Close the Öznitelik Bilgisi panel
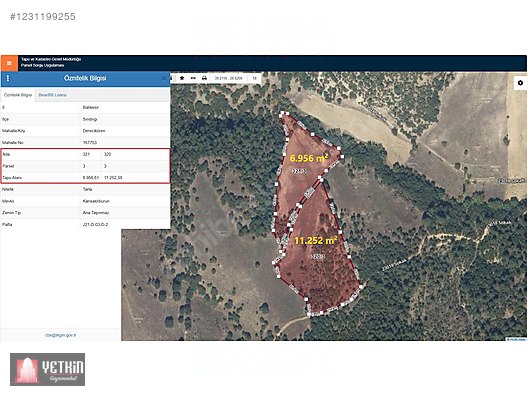The image size is (528, 396). click(x=164, y=78)
